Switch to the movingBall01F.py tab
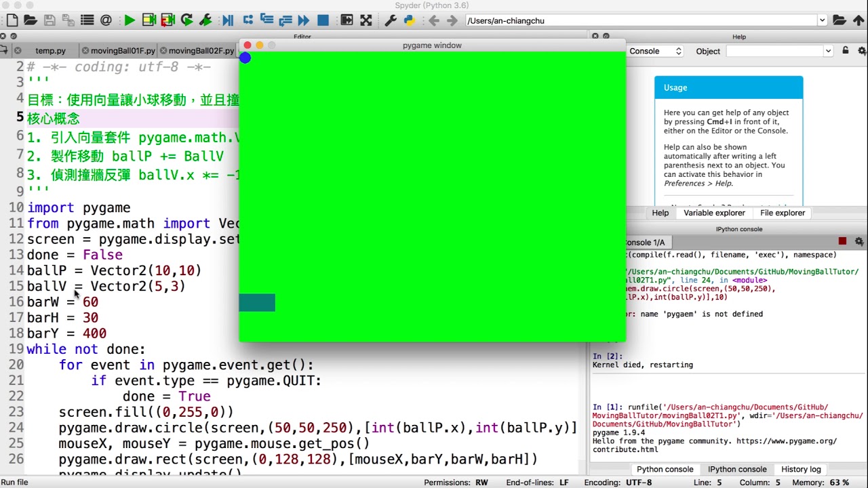 (x=122, y=51)
